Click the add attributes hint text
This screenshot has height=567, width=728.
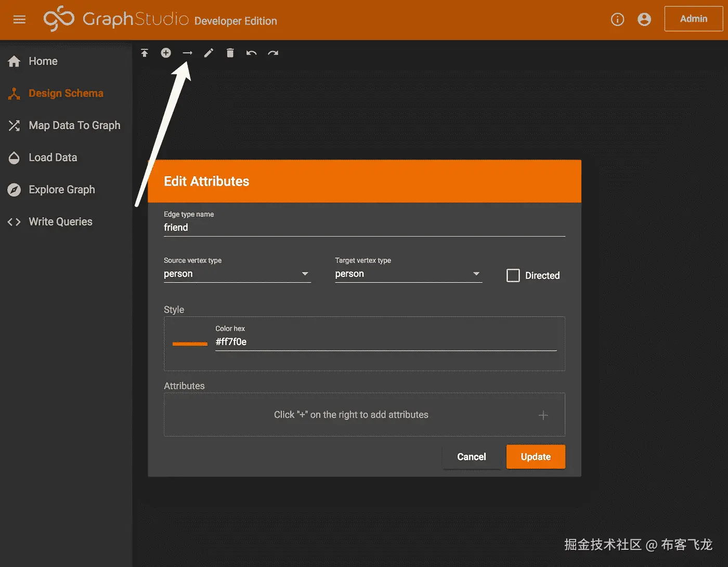pos(351,415)
